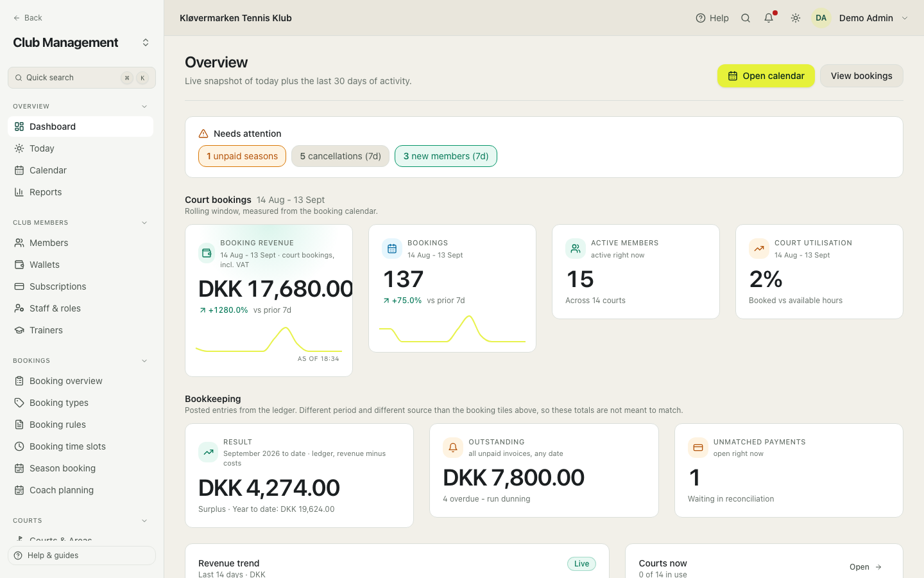The height and width of the screenshot is (578, 924).
Task: Click the Booking Revenue sparkline chart
Action: click(x=269, y=340)
